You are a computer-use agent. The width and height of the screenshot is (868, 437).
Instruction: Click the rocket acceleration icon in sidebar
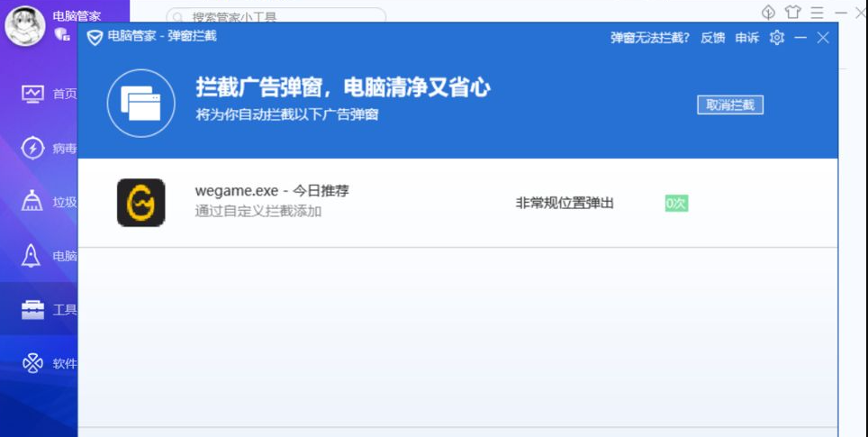click(32, 256)
